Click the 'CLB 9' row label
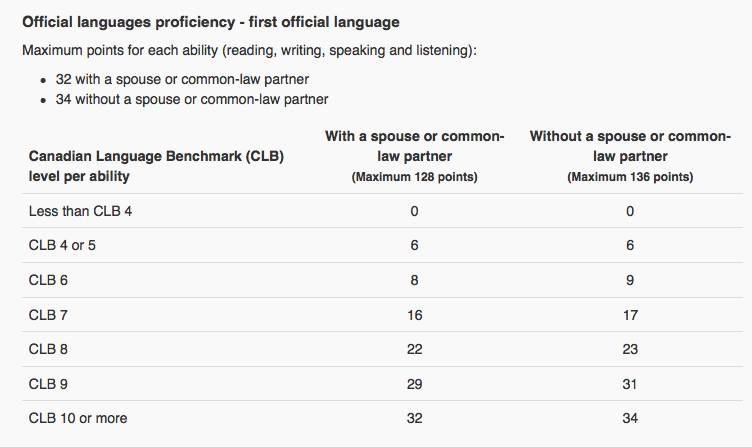Screen dimensions: 752x447 coord(48,384)
